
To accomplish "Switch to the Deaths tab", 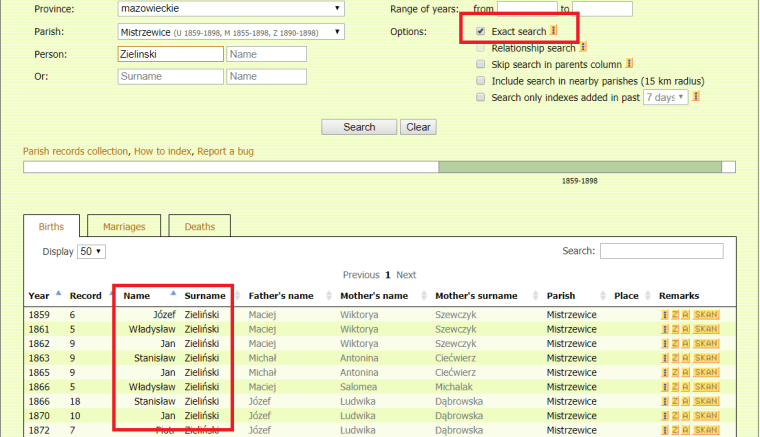I will [199, 227].
